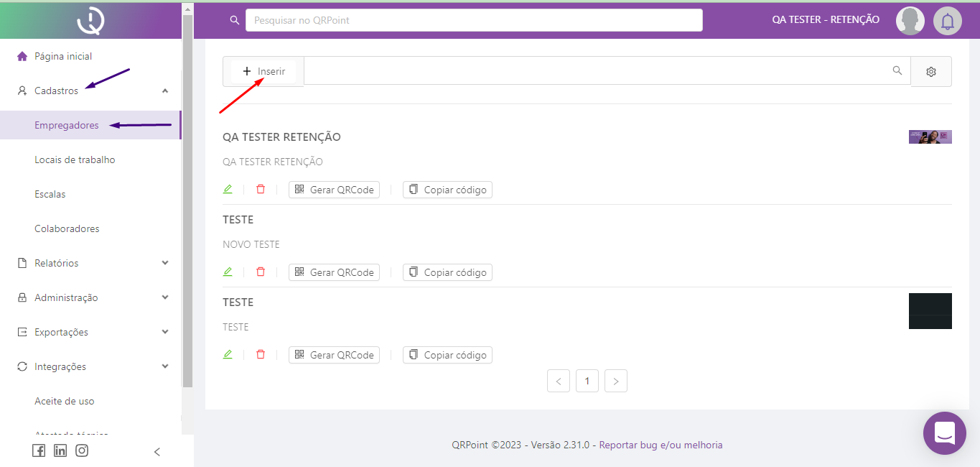Collapse the sidebar with the arrow

157,452
